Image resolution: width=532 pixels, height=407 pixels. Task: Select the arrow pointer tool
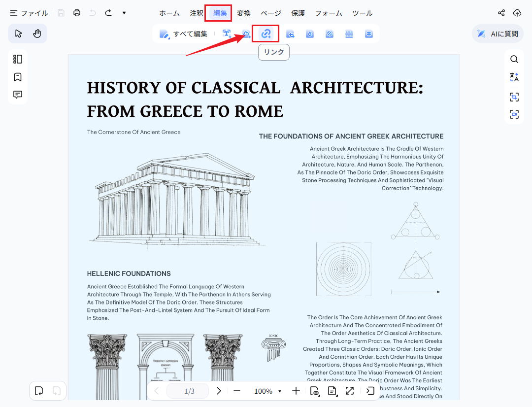click(18, 34)
